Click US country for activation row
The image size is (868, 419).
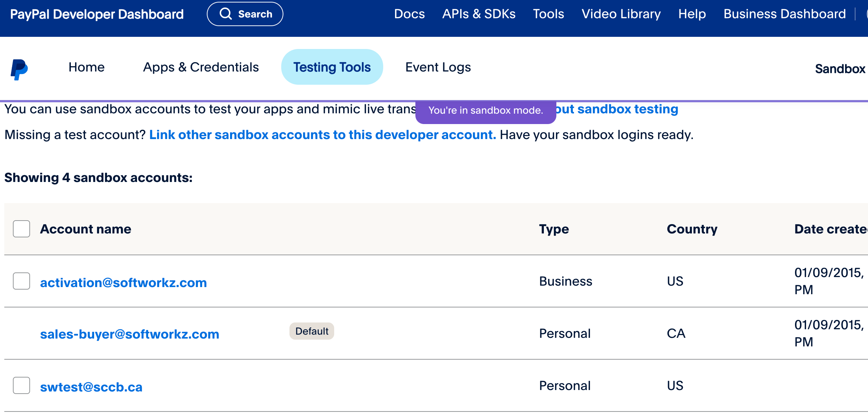(x=675, y=281)
